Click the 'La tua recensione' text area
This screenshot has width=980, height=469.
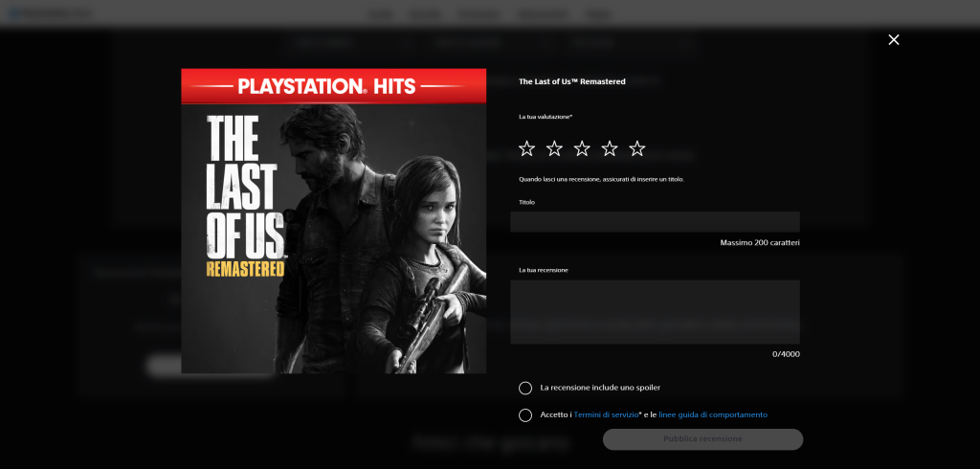[x=655, y=312]
